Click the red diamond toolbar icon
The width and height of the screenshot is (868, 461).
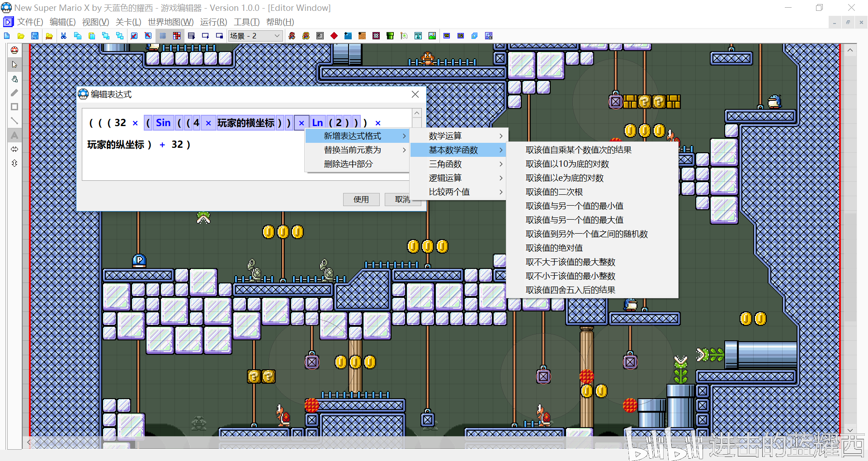(334, 36)
